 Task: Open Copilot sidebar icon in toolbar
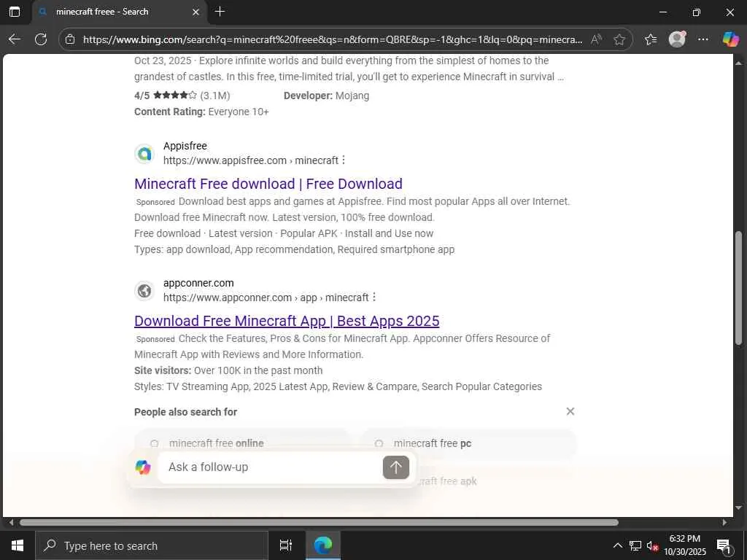click(x=730, y=39)
